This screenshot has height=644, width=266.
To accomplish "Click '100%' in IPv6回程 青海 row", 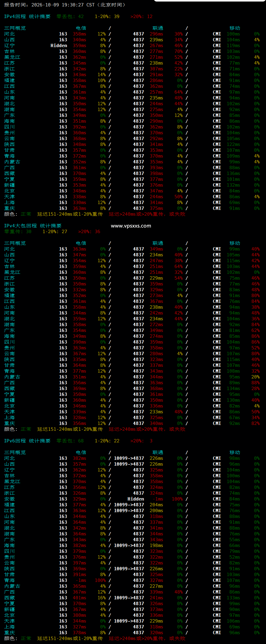I will click(x=100, y=580).
